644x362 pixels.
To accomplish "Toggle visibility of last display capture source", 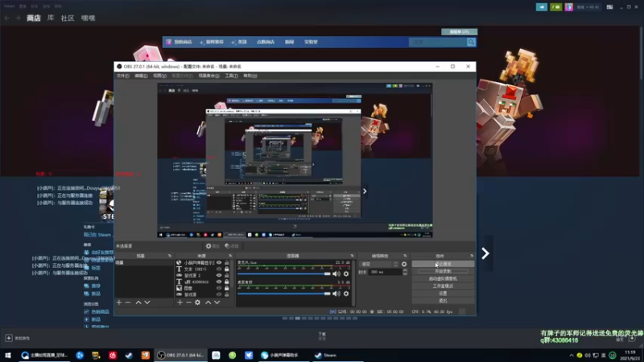I will [219, 294].
